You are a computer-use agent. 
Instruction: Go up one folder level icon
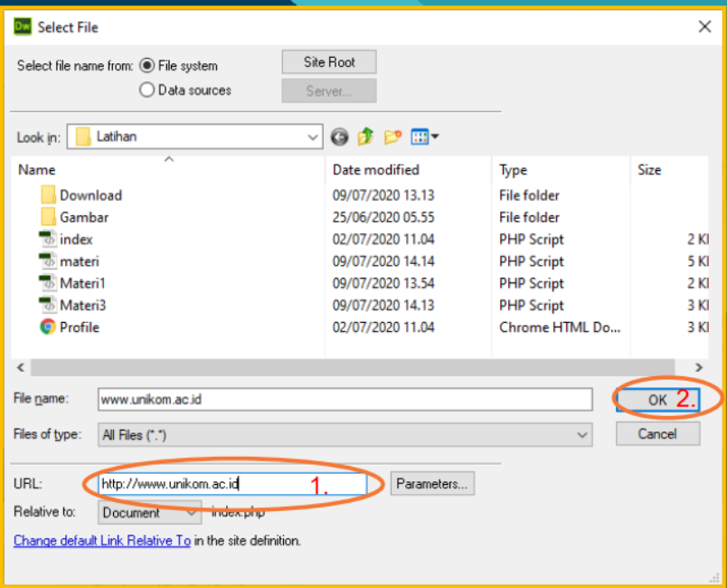(365, 138)
